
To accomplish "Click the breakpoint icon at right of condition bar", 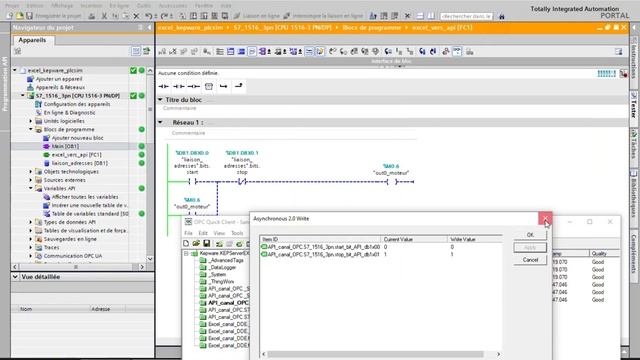I will [623, 74].
